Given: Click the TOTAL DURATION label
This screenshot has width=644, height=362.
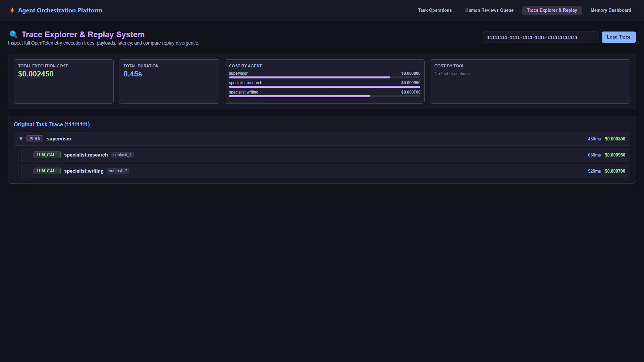Looking at the screenshot, I should coord(141,66).
